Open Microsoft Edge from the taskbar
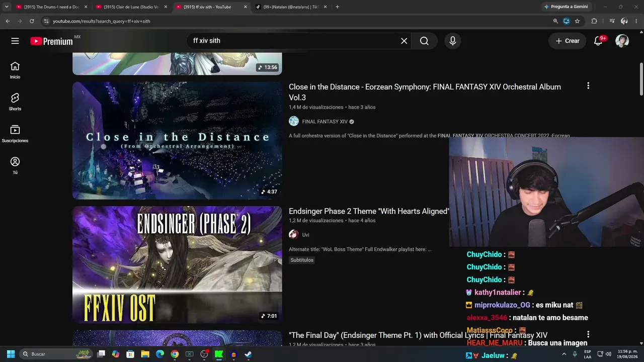 [159, 354]
